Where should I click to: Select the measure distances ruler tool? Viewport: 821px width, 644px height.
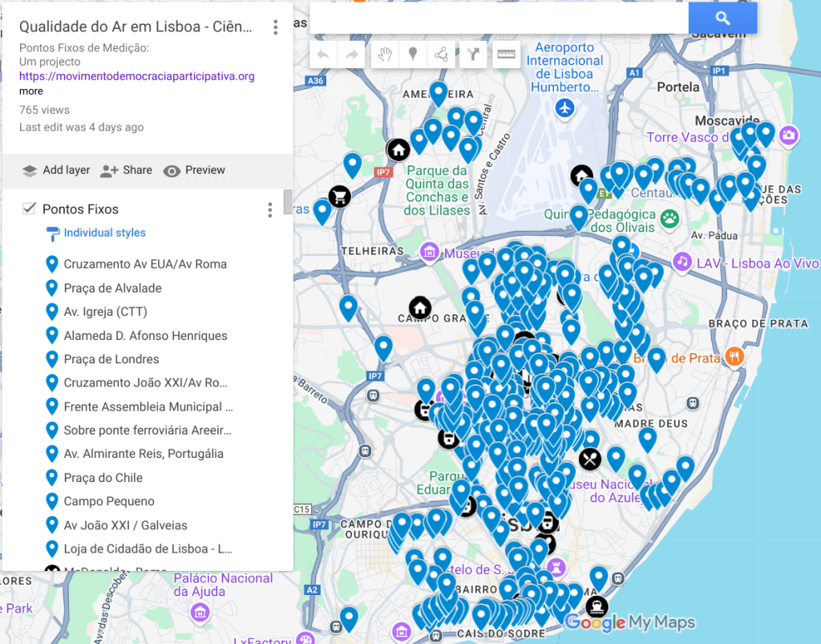[506, 55]
